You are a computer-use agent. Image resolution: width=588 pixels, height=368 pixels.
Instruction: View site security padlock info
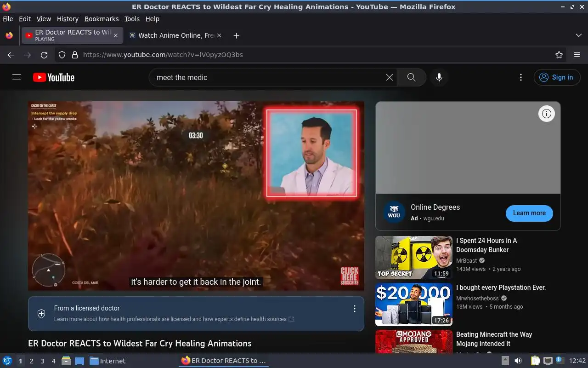click(74, 55)
